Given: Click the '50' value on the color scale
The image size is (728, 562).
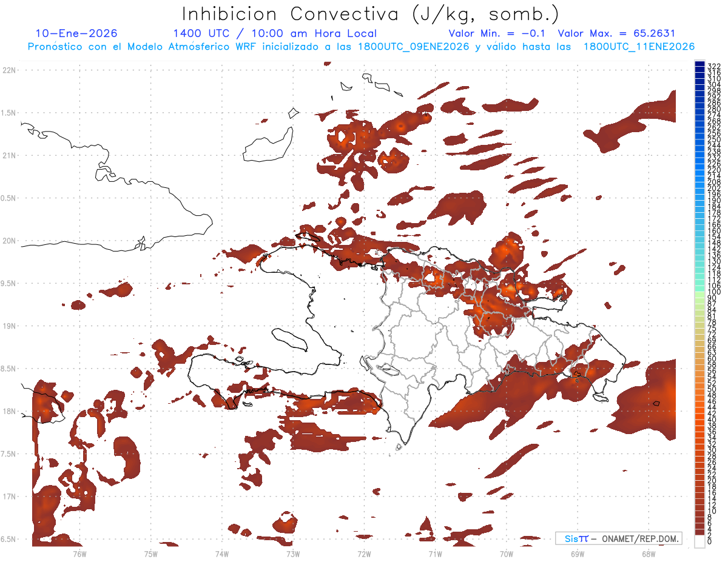Looking at the screenshot, I should (712, 389).
